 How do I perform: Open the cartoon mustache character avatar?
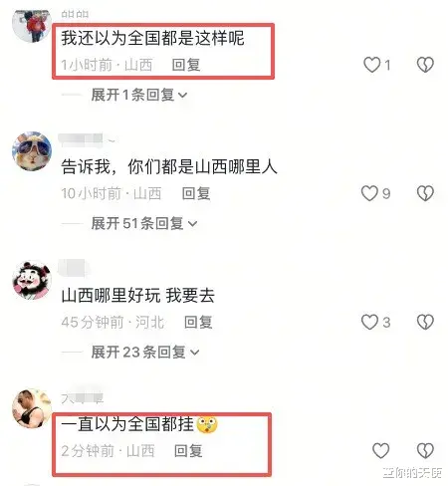(x=32, y=280)
